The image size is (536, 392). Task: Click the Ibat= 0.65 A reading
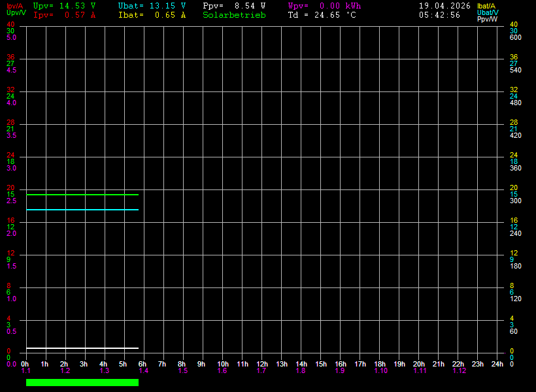point(152,15)
